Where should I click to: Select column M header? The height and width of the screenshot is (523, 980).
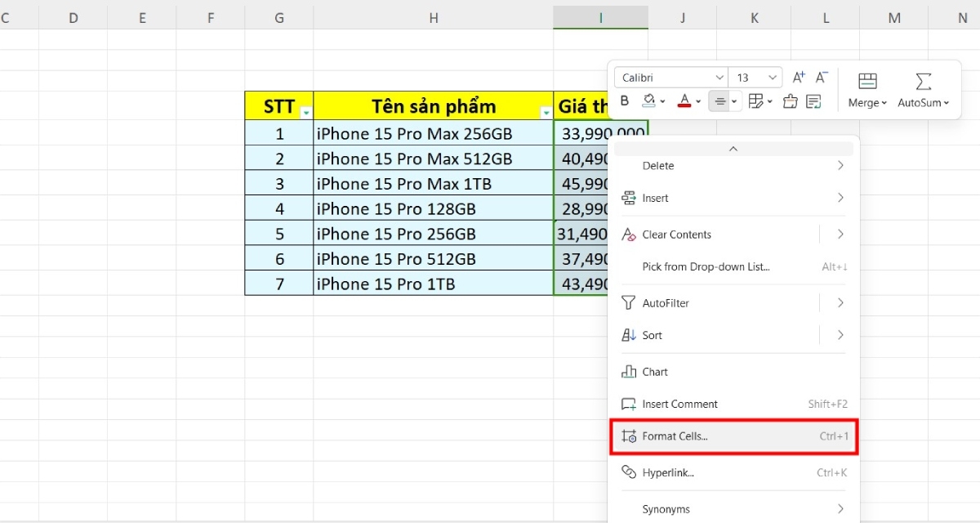tap(894, 17)
